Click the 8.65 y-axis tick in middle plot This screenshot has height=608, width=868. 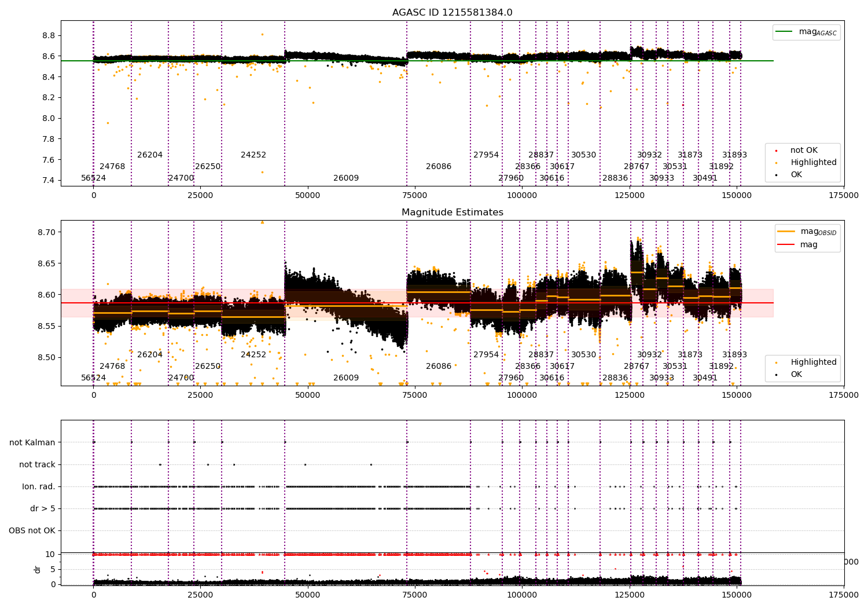coord(46,263)
